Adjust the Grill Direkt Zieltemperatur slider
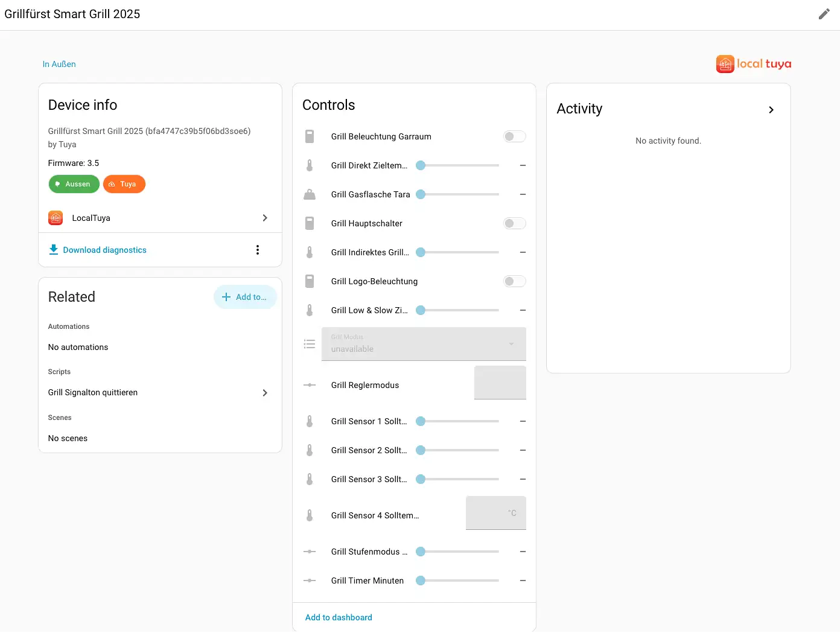Viewport: 840px width, 633px height. [459, 165]
